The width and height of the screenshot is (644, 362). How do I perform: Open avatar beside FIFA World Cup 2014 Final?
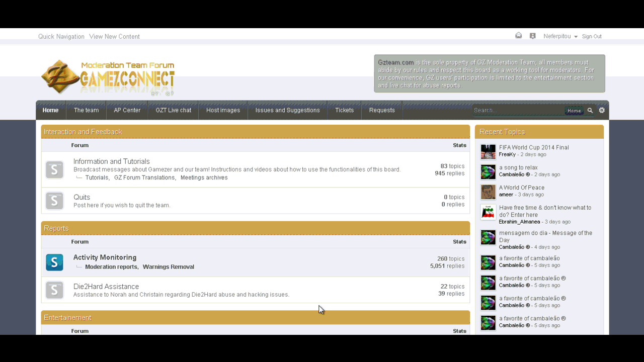488,151
